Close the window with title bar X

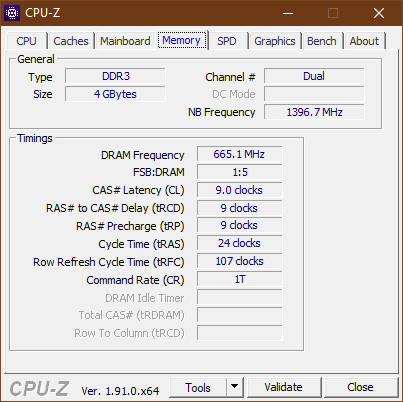point(379,13)
